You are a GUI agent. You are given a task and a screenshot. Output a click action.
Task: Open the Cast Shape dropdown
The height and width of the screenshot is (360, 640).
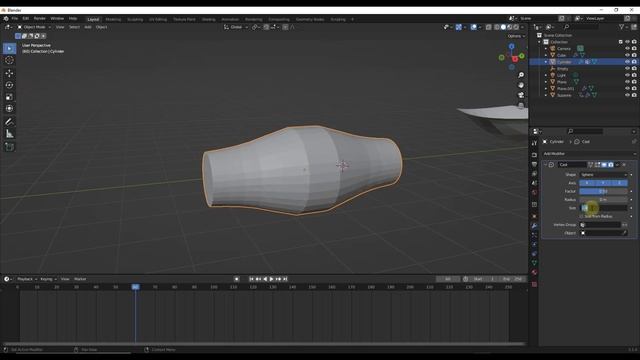point(603,175)
